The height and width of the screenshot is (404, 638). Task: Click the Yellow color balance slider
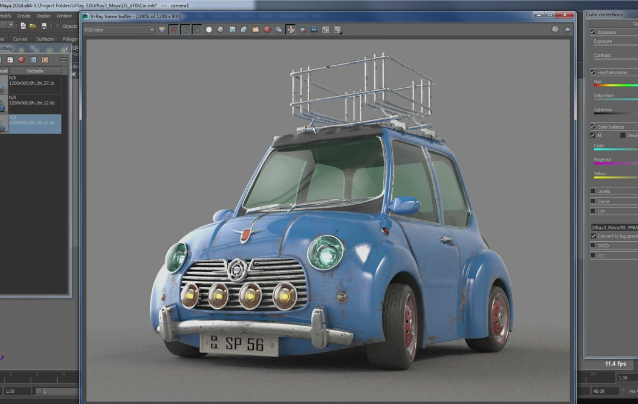(616, 177)
